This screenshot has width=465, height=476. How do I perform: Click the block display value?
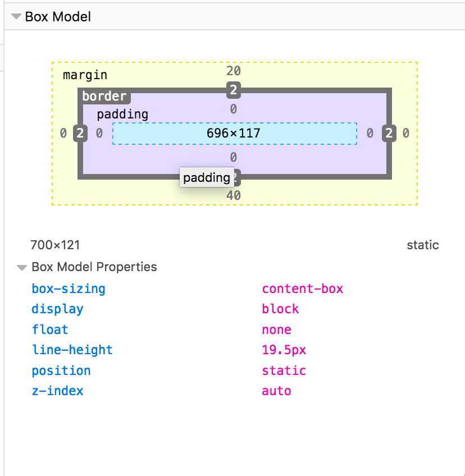[x=280, y=309]
